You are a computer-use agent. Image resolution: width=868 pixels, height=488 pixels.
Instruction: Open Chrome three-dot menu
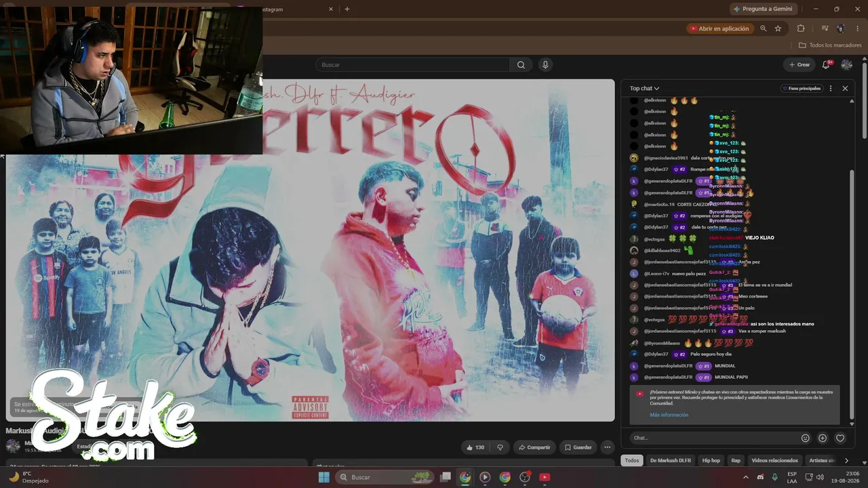coord(857,28)
